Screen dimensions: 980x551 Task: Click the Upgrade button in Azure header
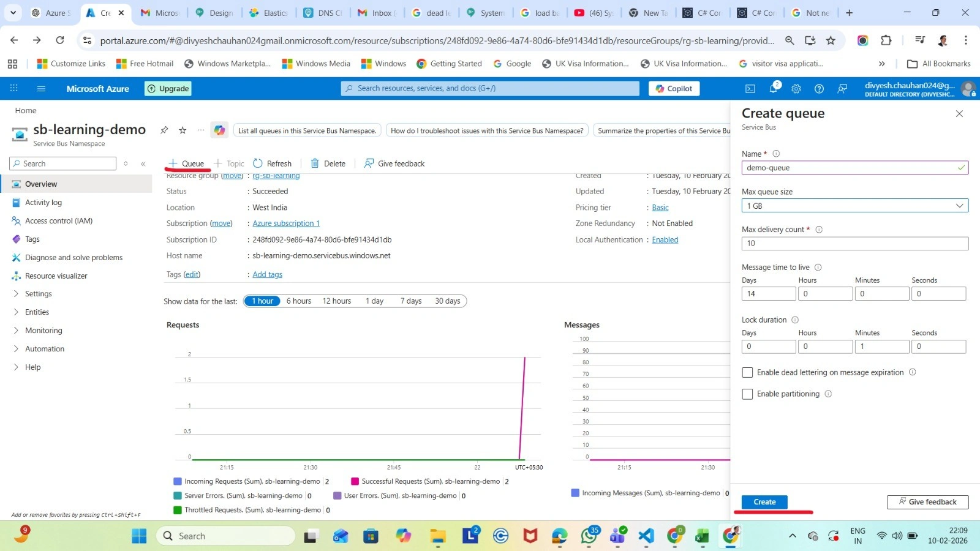[168, 89]
